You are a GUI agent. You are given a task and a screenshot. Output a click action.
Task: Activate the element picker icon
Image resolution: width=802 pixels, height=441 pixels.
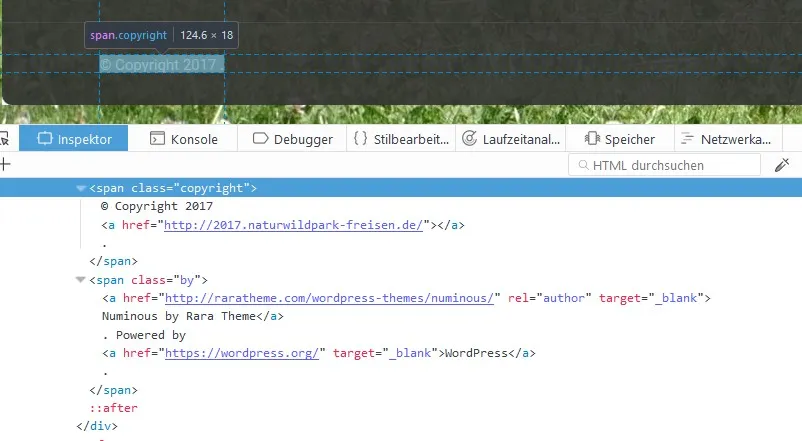[x=4, y=139]
